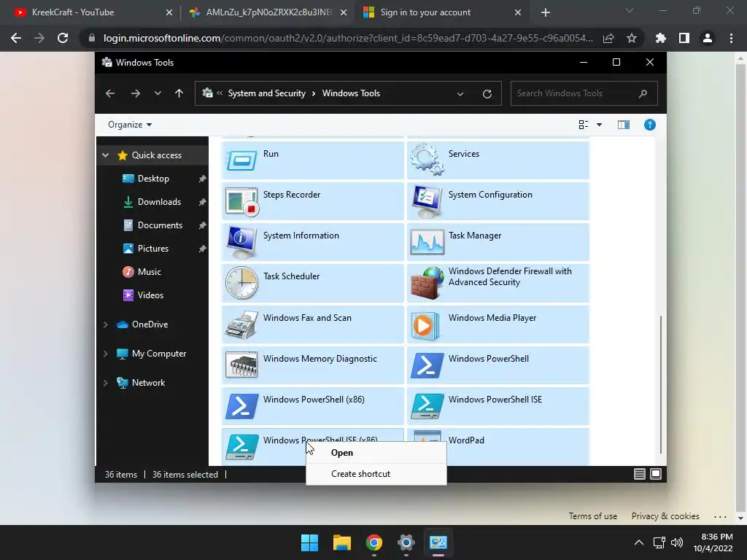The image size is (747, 560).
Task: Open Organize dropdown menu
Action: 130,125
